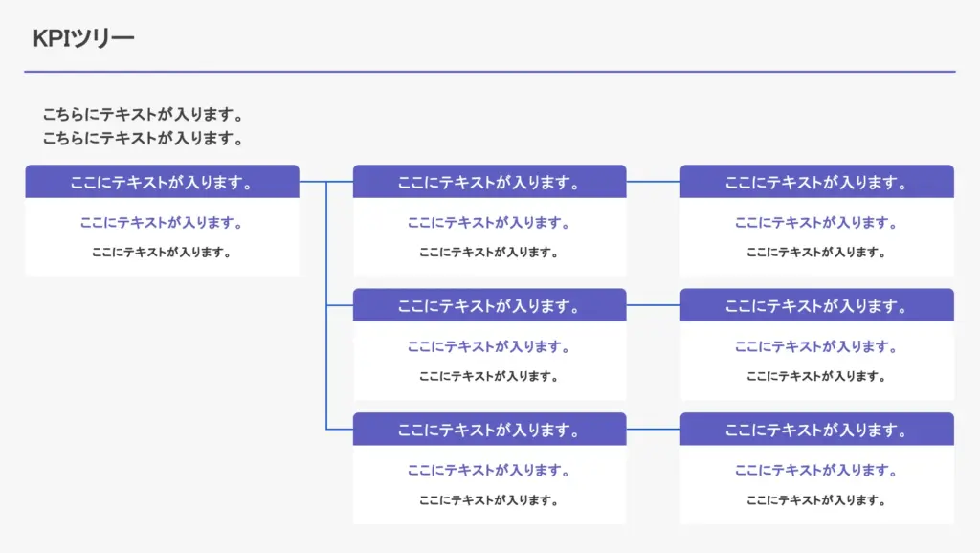980x553 pixels.
Task: Click black body text in bottom right-column node
Action: tap(816, 500)
